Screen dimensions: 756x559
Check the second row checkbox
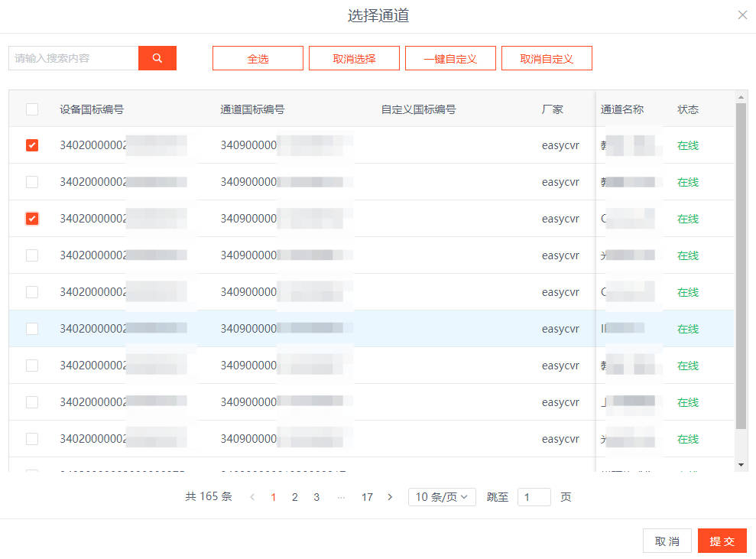32,182
